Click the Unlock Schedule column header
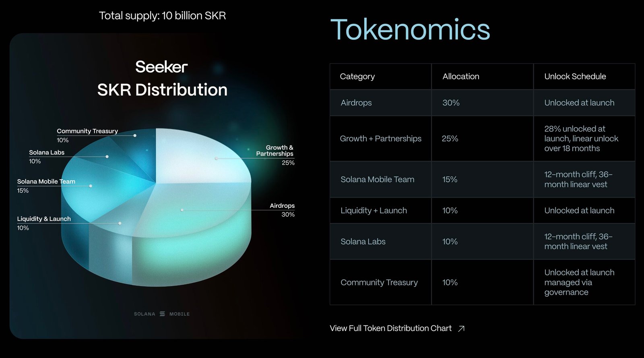644x358 pixels. click(575, 77)
